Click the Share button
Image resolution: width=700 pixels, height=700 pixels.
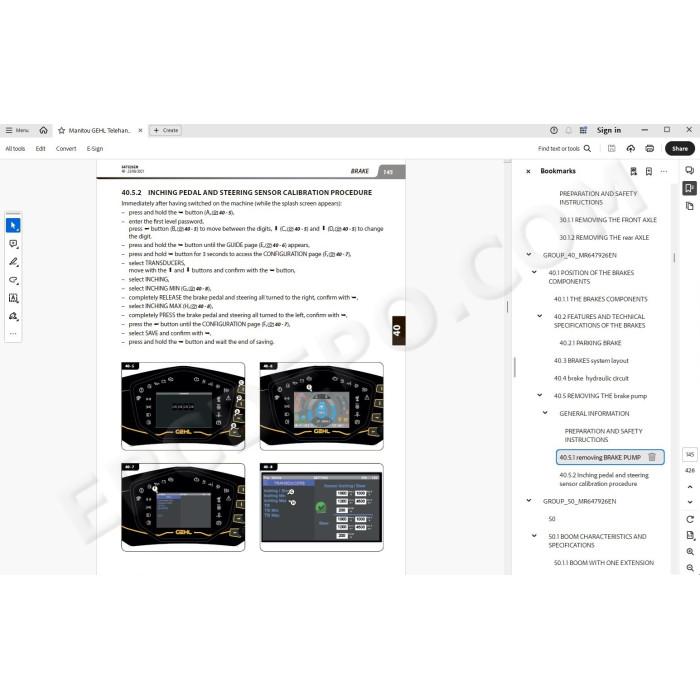pos(679,149)
